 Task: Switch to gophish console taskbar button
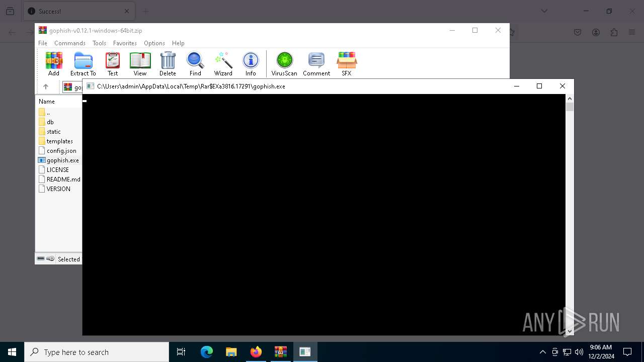pyautogui.click(x=305, y=352)
